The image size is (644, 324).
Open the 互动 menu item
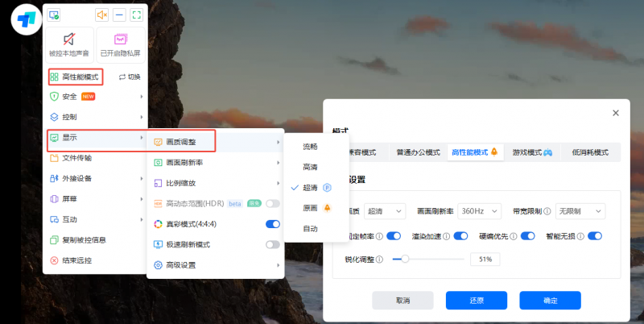[x=95, y=219]
